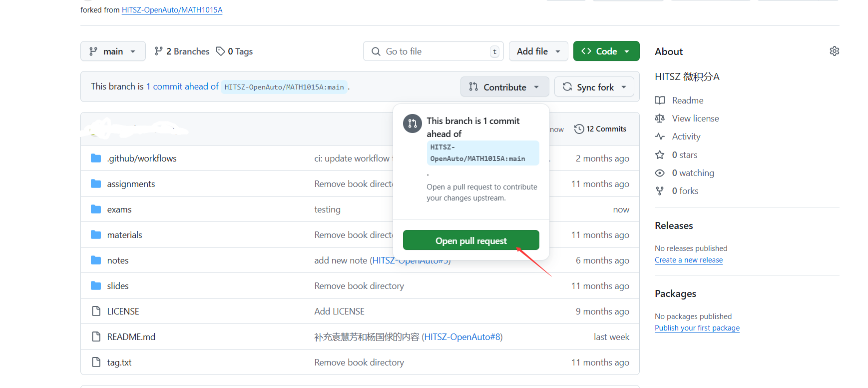Image resolution: width=868 pixels, height=388 pixels.
Task: Open the exams folder
Action: (x=119, y=209)
